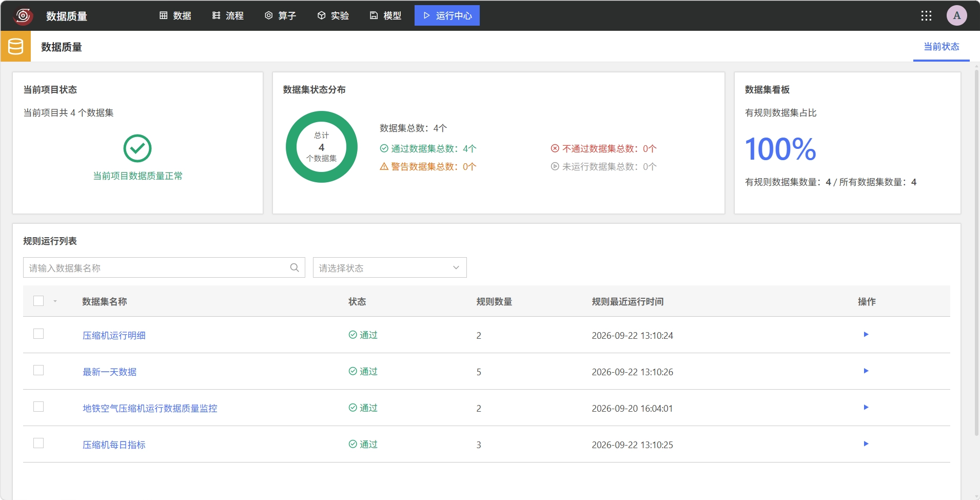This screenshot has width=980, height=500.
Task: Open the 最新一天数据 dataset link
Action: click(109, 372)
